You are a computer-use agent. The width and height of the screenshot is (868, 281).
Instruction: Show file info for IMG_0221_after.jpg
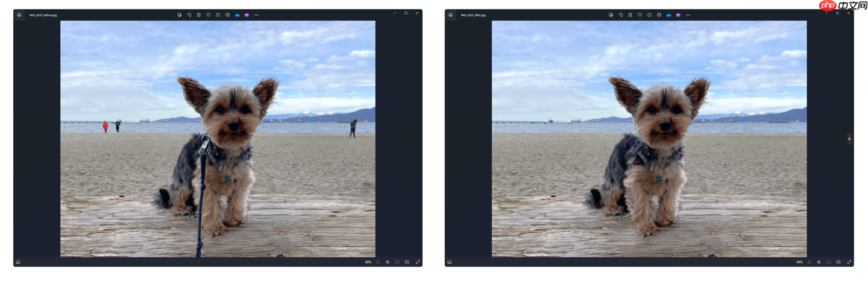coord(649,15)
